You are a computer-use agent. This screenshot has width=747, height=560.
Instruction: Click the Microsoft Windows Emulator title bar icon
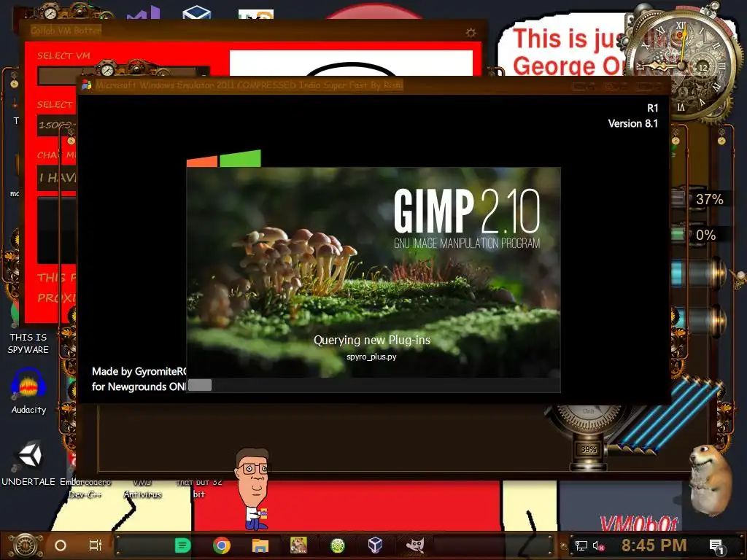(86, 85)
